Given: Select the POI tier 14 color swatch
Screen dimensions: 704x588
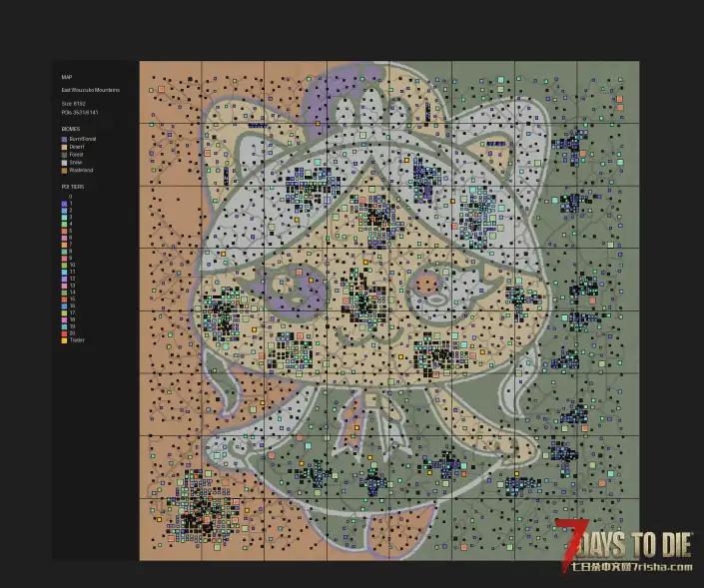Looking at the screenshot, I should pos(64,293).
